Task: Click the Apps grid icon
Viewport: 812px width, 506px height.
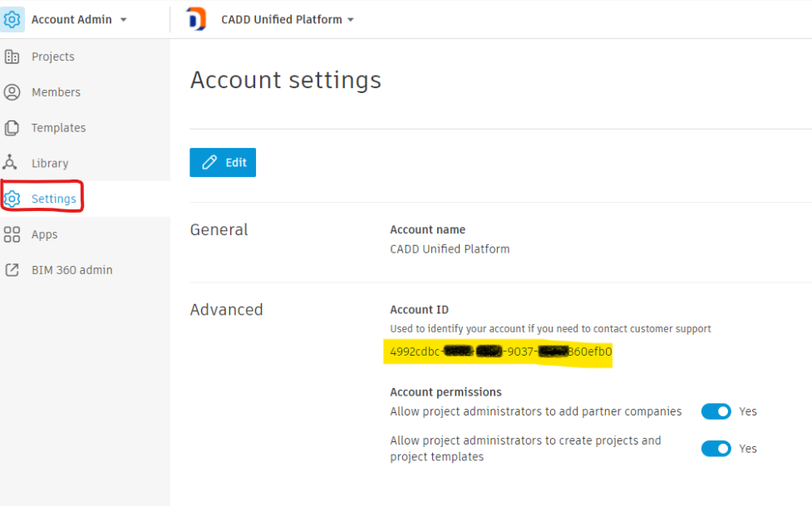Action: 12,234
